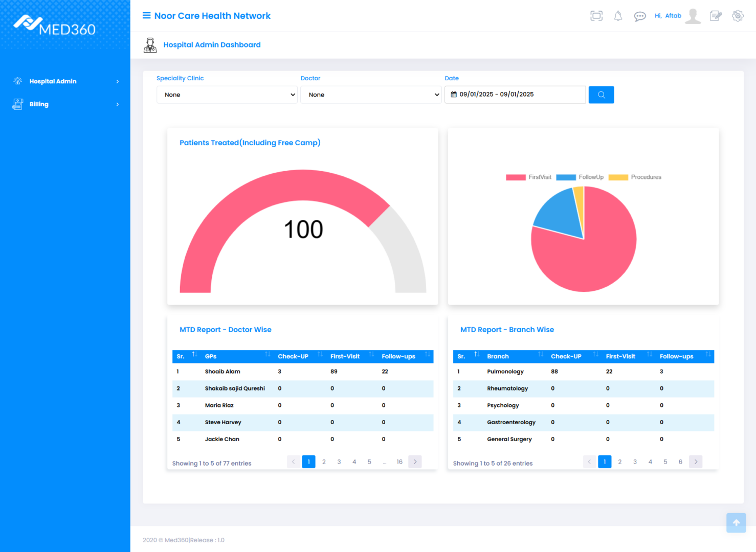Screen dimensions: 756x552
Task: Open the settings gear icon
Action: coord(737,16)
